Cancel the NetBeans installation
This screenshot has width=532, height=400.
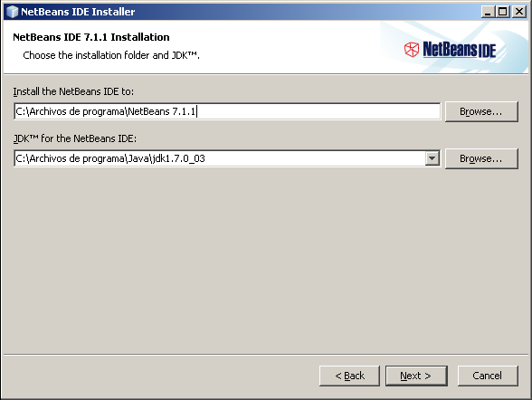pyautogui.click(x=488, y=376)
